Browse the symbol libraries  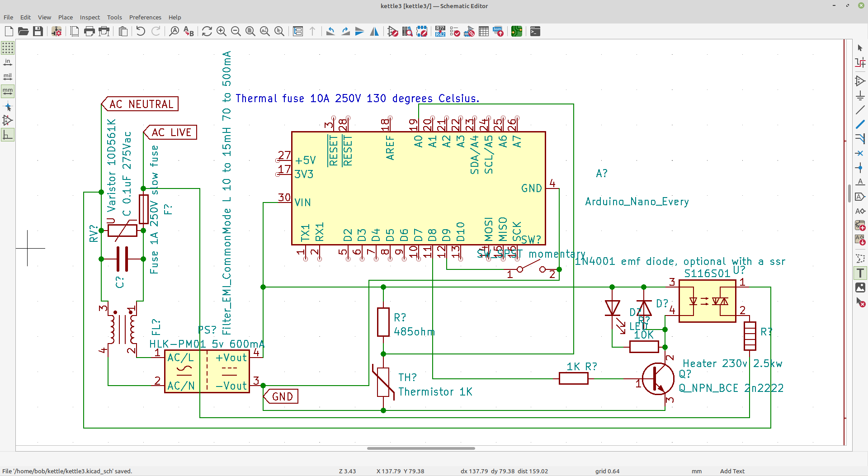click(407, 31)
